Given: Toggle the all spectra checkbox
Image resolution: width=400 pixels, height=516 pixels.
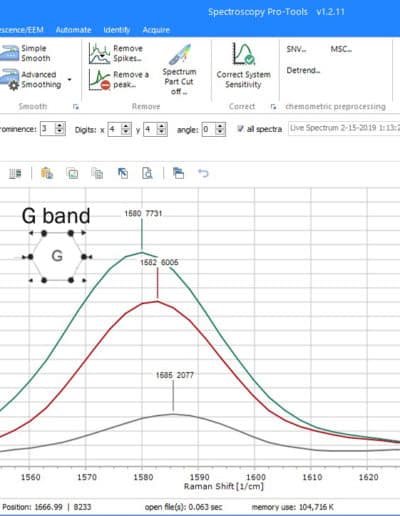Looking at the screenshot, I should [x=240, y=129].
